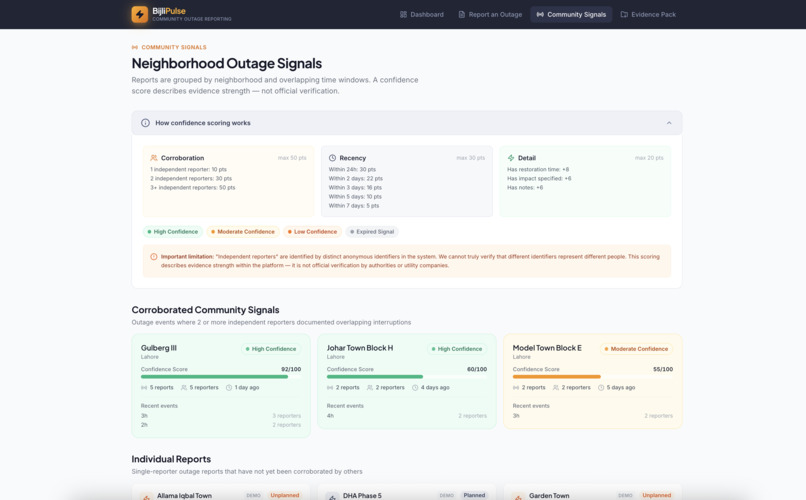
Task: Open the Gulberg III signal card title
Action: [x=159, y=348]
